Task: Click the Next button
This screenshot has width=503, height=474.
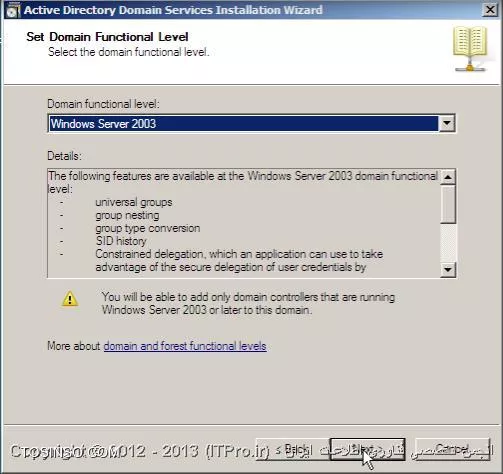Action: 368,449
